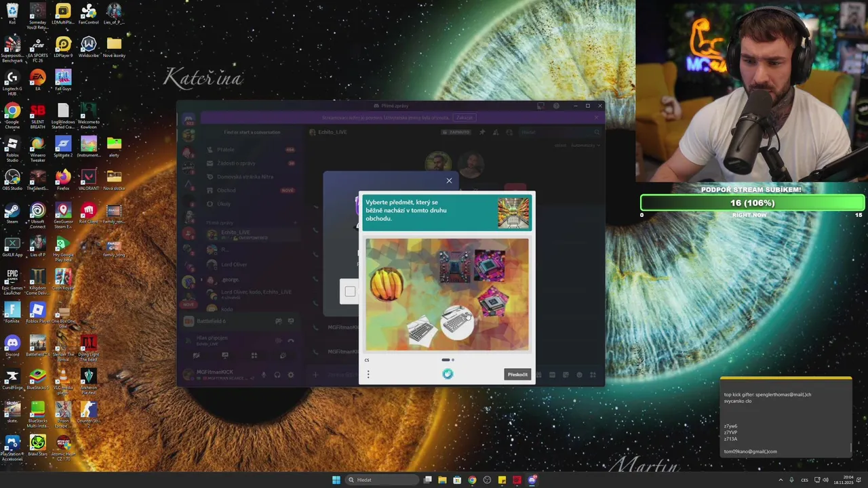
Task: Open Nové ikonky folder on desktop
Action: point(114,47)
